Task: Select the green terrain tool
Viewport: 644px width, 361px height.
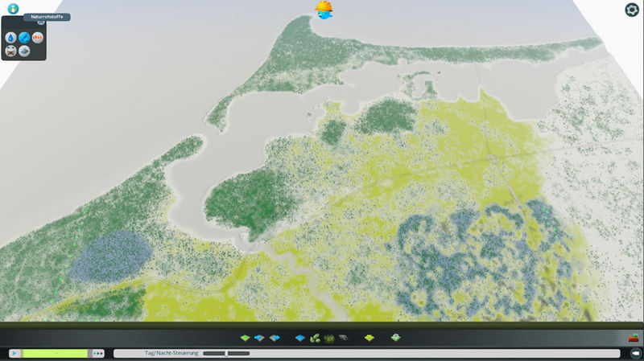Action: tap(246, 338)
